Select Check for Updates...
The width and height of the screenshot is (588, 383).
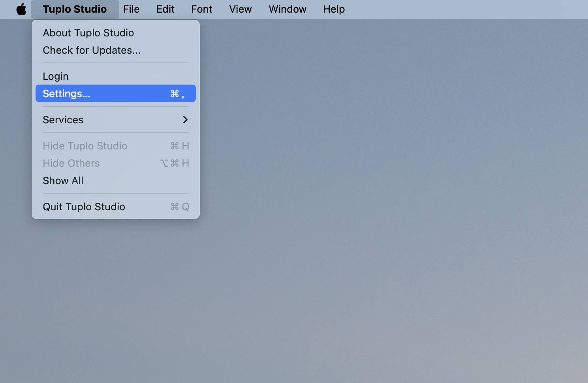pyautogui.click(x=116, y=50)
